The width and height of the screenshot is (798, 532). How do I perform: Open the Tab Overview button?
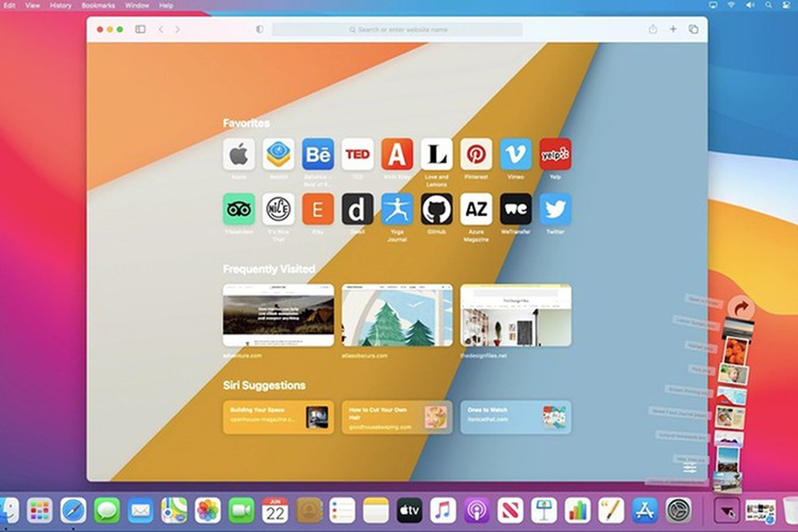click(x=692, y=30)
